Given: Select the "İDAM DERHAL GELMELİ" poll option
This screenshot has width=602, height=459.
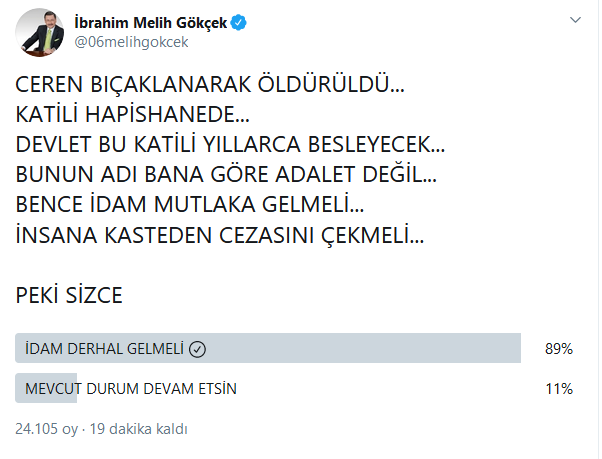Looking at the screenshot, I should pyautogui.click(x=100, y=349).
